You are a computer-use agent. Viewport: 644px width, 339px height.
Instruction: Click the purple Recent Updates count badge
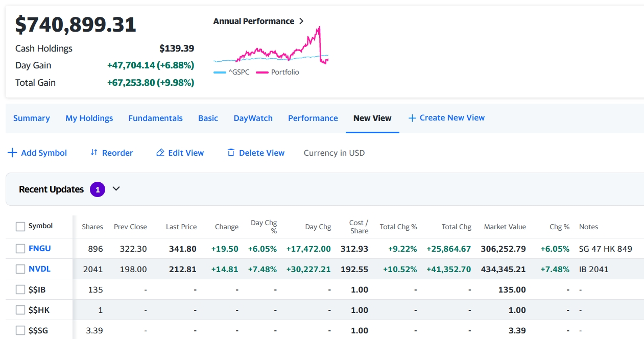coord(98,189)
